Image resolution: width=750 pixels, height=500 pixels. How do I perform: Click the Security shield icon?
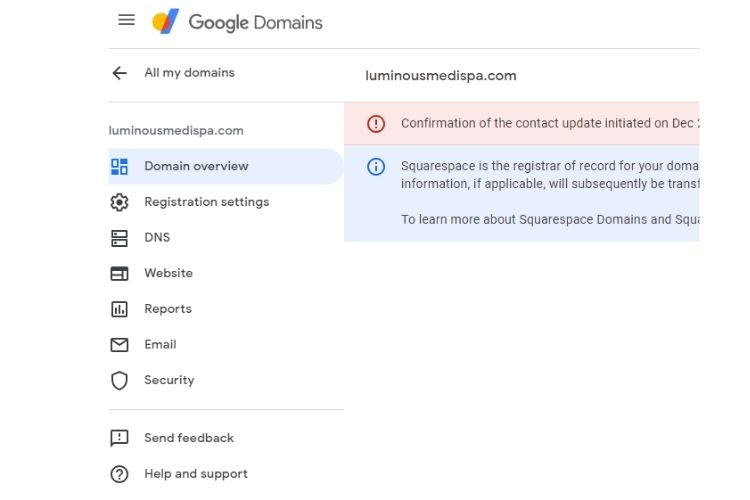[x=120, y=380]
